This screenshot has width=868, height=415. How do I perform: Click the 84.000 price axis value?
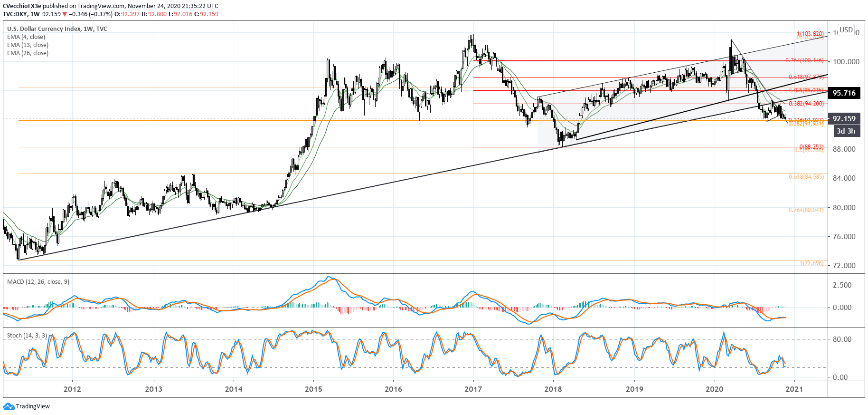coord(844,178)
